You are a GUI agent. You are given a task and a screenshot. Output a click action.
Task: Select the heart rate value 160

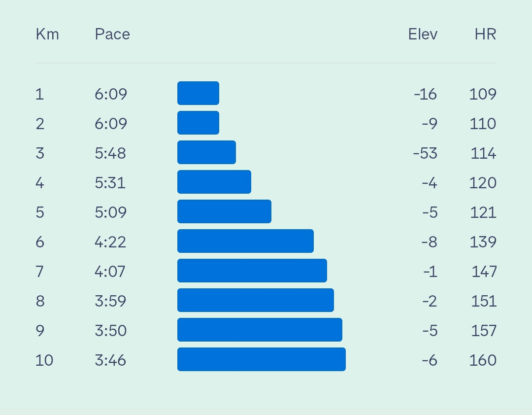coord(483,360)
